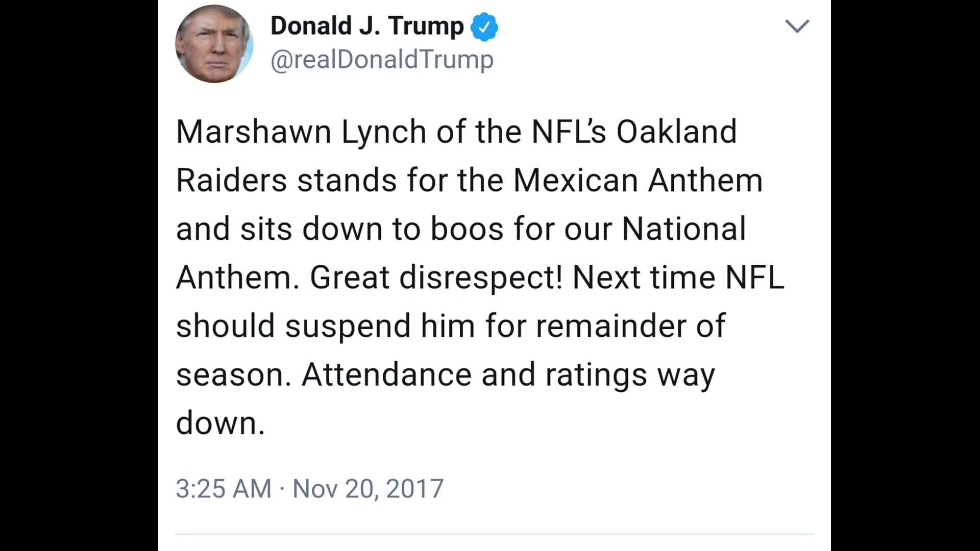
Task: Open the tweet options chevron menu
Action: point(797,26)
